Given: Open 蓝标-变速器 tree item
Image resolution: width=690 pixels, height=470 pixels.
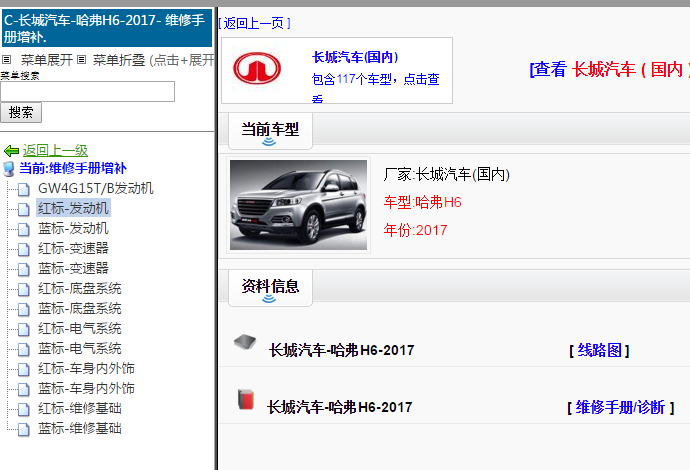Looking at the screenshot, I should tap(73, 268).
